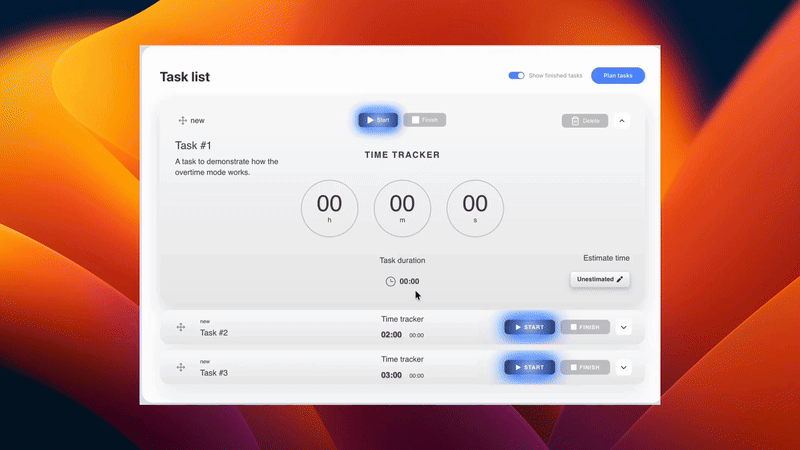Click the pencil icon on Unestimated button

point(620,279)
